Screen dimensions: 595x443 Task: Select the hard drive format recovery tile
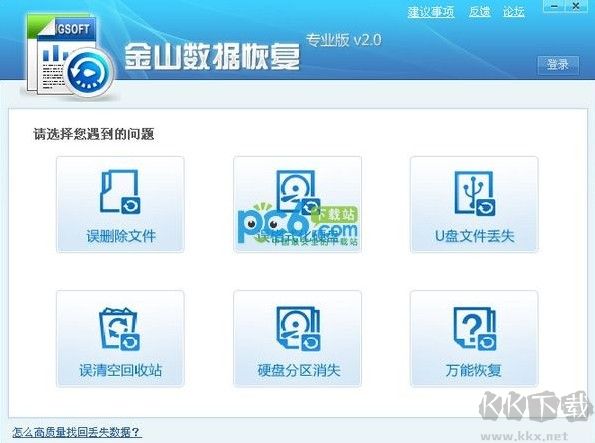click(298, 204)
